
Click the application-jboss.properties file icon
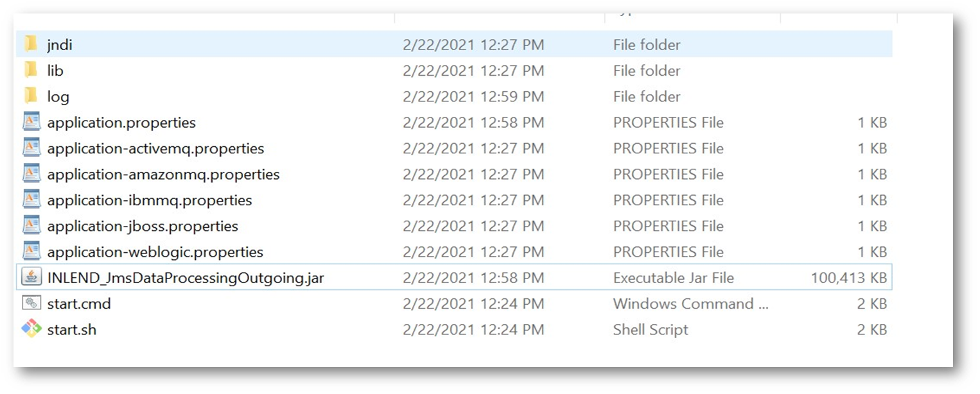31,226
